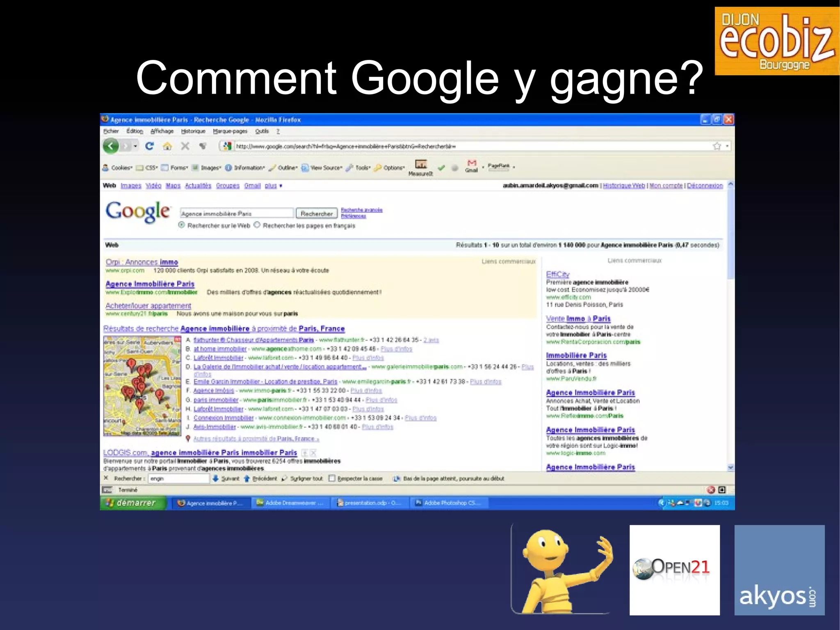
Task: Click the Firefox 'Agence immobilière P...' taskbar button
Action: click(x=211, y=503)
